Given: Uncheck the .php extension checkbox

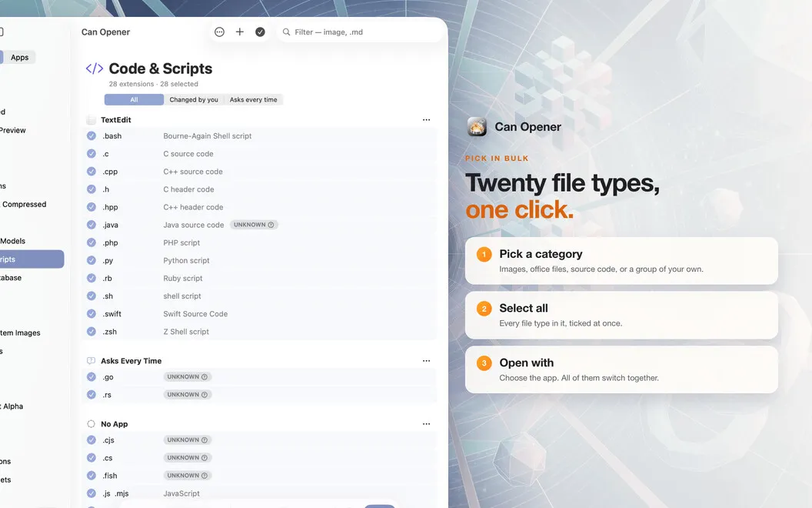Looking at the screenshot, I should [92, 242].
